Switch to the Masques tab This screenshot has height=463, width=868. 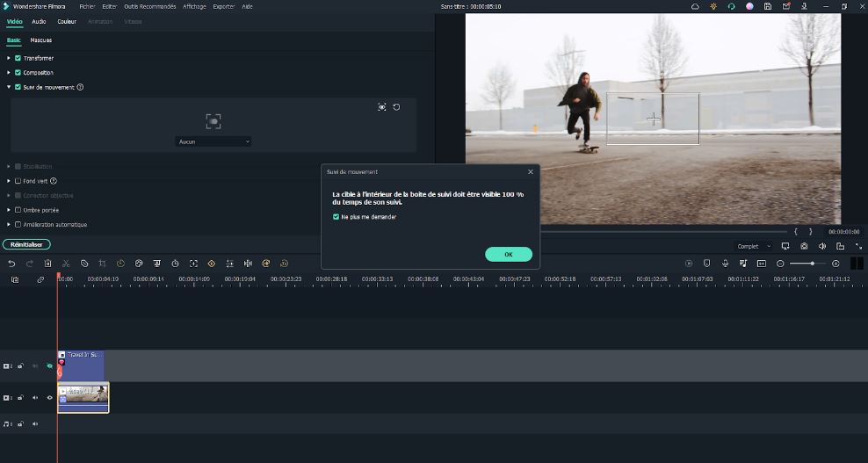(41, 40)
